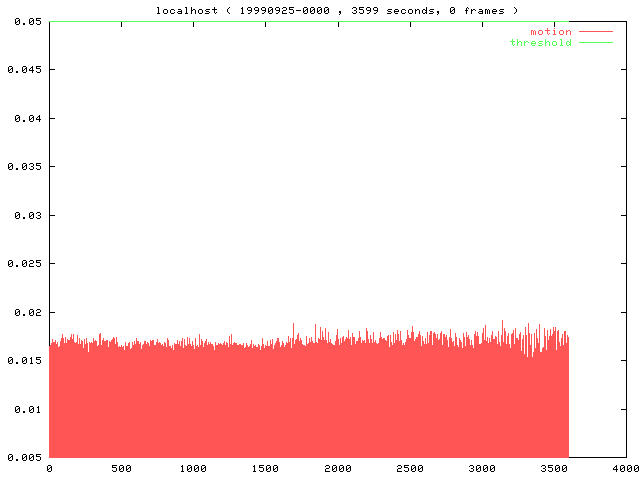Click the 0.03 y-axis tick label
This screenshot has height=480, width=640.
pos(23,215)
